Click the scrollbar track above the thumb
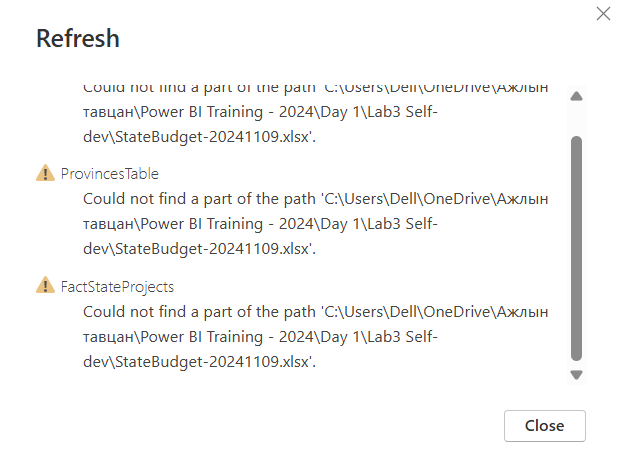Image resolution: width=617 pixels, height=461 pixels. 576,119
